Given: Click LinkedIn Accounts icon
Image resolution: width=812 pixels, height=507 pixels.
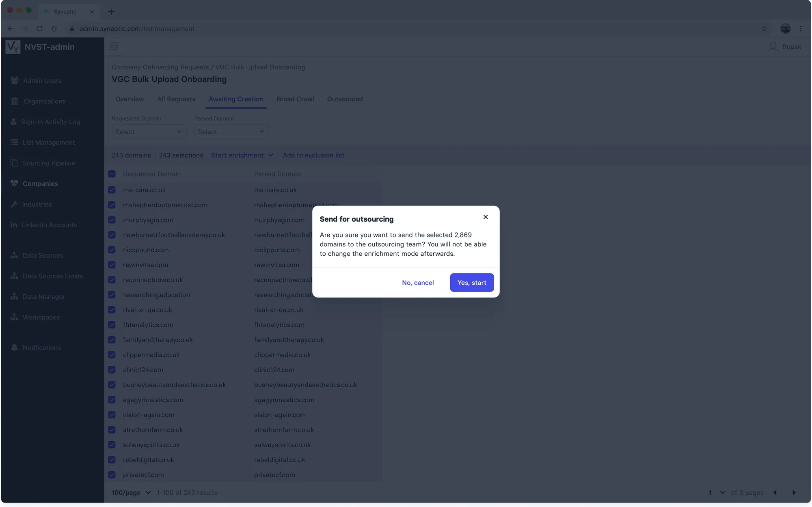Looking at the screenshot, I should click(x=14, y=224).
